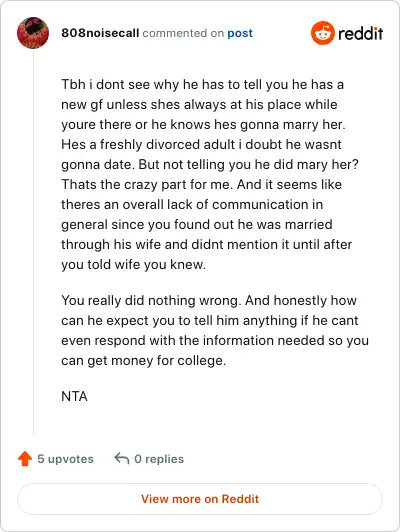
Task: Open "View more on Reddit" button
Action: (x=200, y=499)
